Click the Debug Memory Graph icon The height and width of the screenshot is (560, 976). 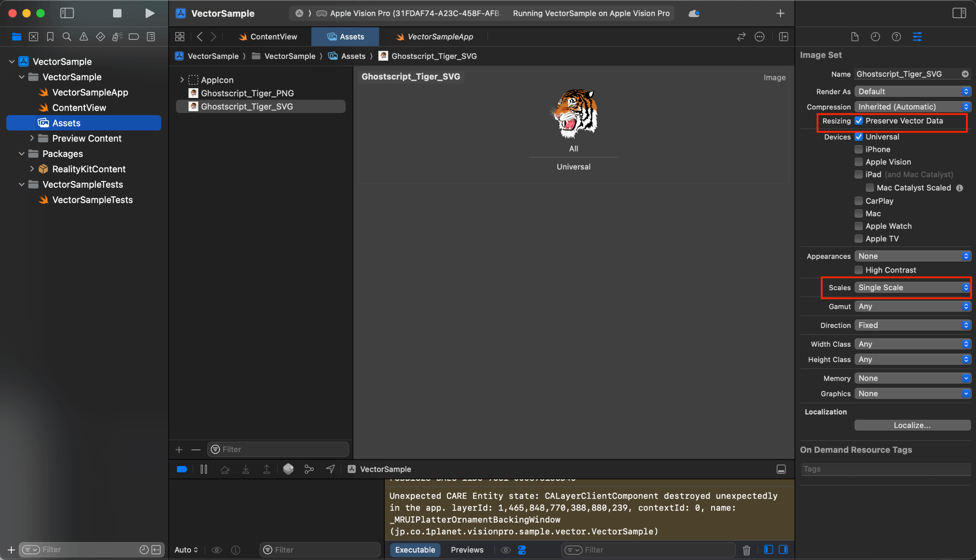309,469
